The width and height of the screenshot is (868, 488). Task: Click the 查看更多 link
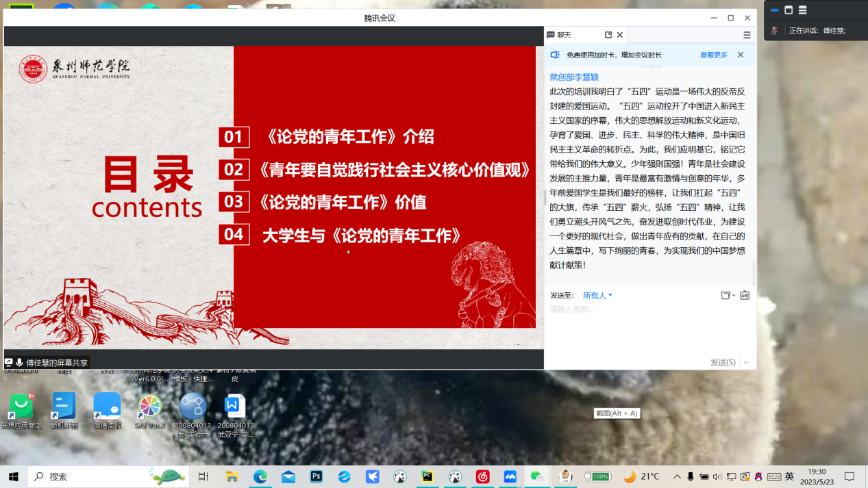coord(713,55)
